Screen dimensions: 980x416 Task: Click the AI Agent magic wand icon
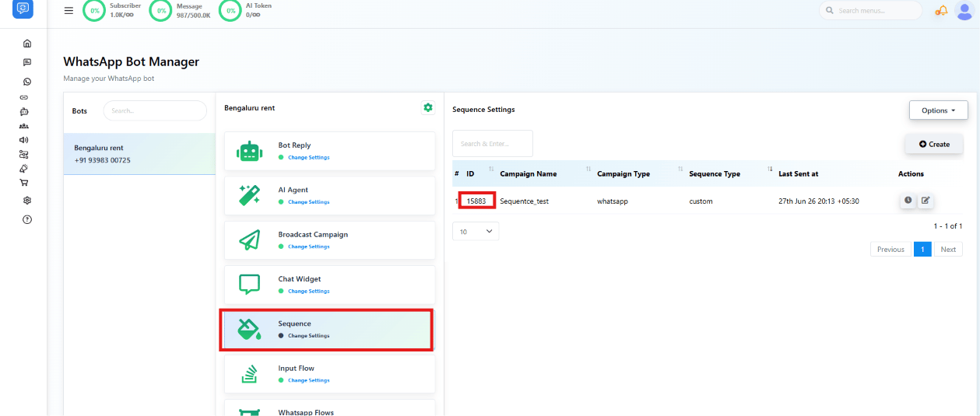[x=249, y=196]
